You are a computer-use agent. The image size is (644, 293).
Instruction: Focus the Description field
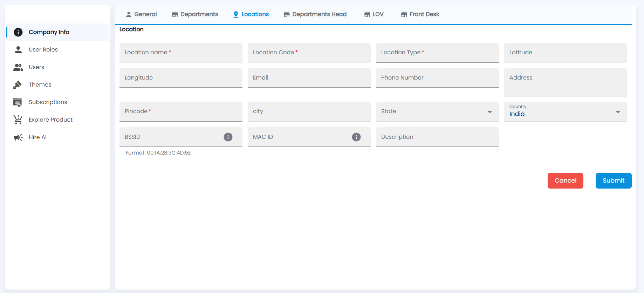[437, 137]
